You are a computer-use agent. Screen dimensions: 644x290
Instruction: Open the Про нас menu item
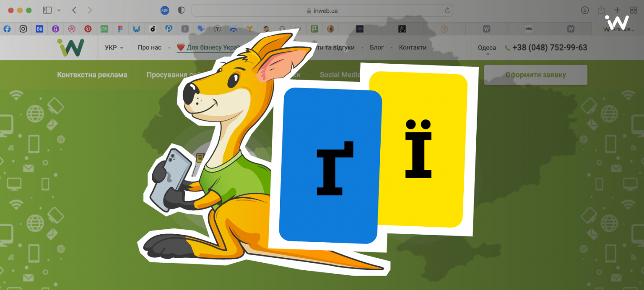coord(150,48)
